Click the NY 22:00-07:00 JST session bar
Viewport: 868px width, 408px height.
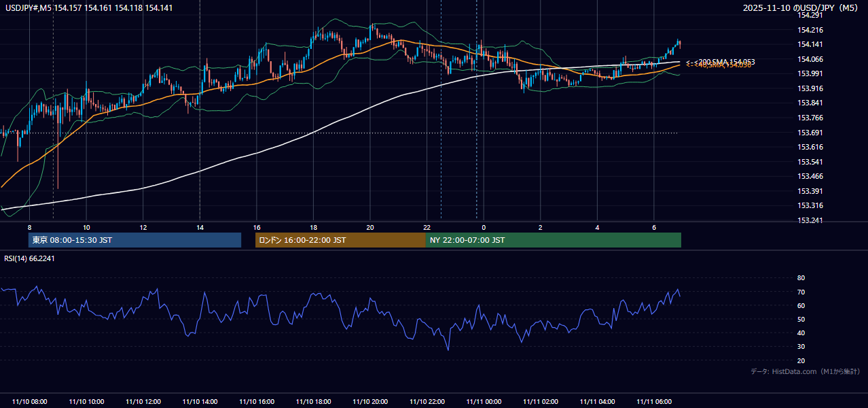pyautogui.click(x=554, y=240)
